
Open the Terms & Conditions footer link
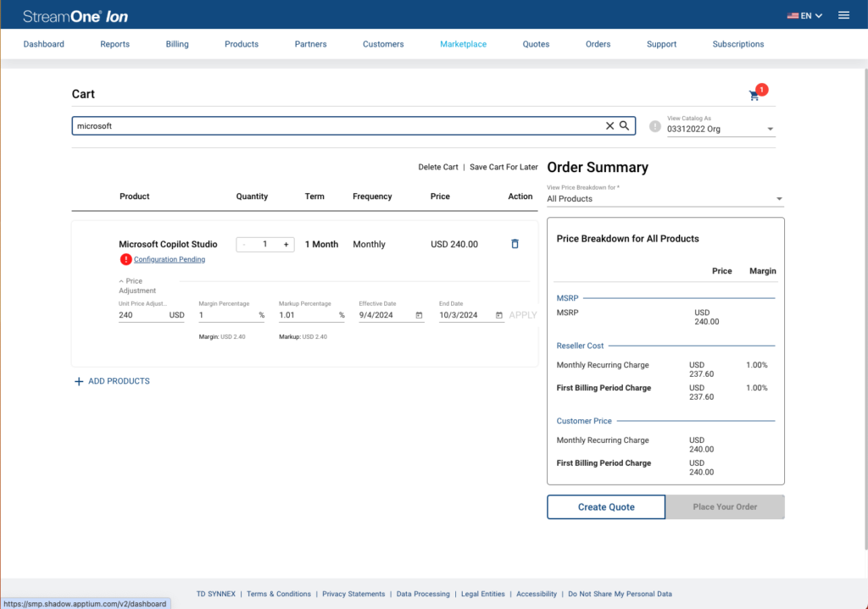pos(279,594)
